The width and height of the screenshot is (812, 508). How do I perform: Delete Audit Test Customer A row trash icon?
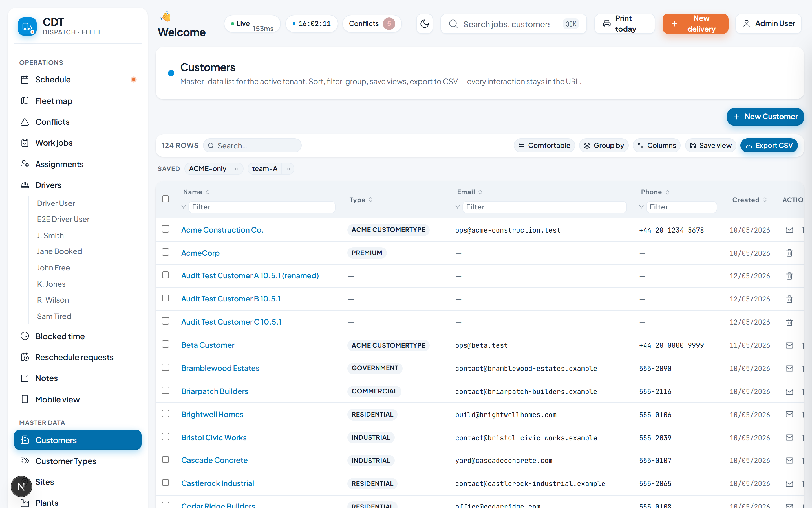click(x=789, y=276)
